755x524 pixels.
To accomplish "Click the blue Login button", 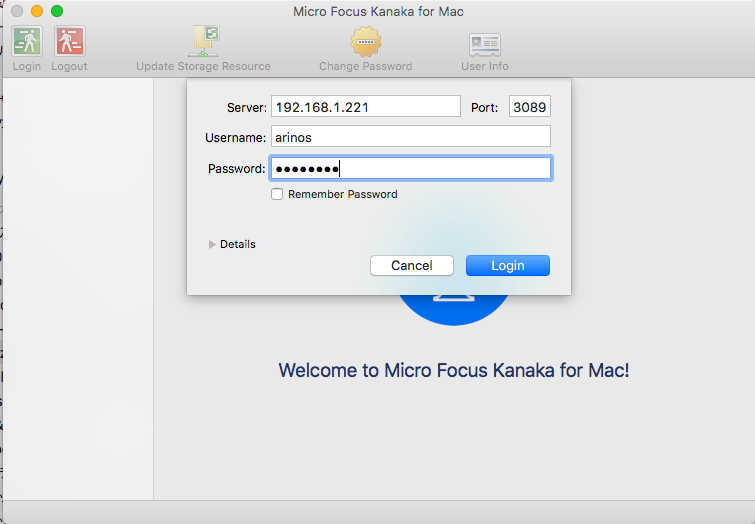I will (508, 265).
